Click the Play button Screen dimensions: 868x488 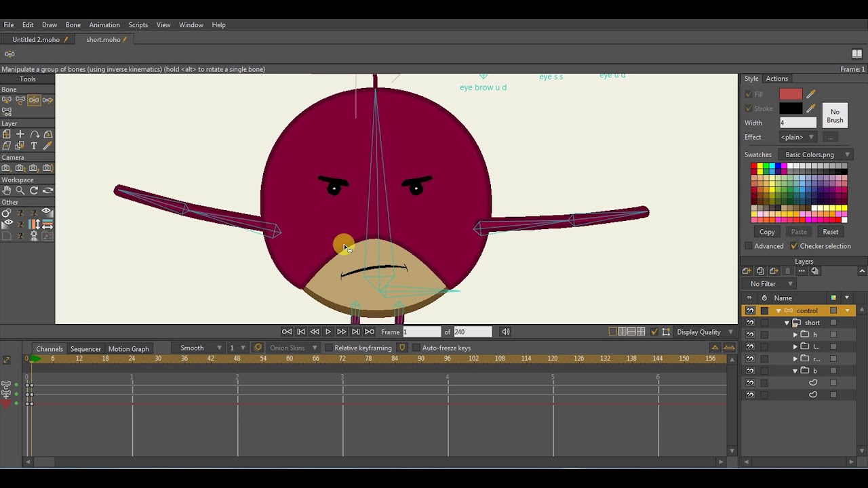[328, 331]
